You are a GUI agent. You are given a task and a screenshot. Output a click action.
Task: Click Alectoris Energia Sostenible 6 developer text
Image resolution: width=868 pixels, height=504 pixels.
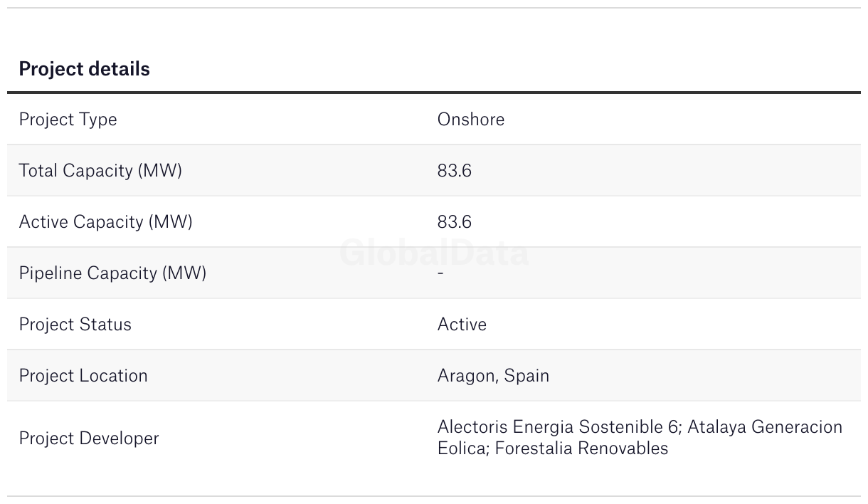(x=559, y=427)
